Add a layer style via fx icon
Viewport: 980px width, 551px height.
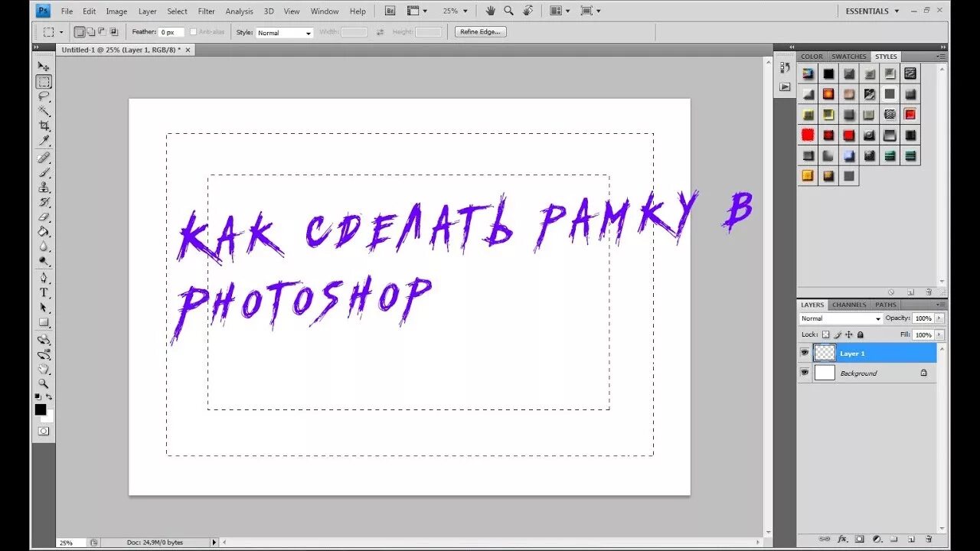click(842, 539)
